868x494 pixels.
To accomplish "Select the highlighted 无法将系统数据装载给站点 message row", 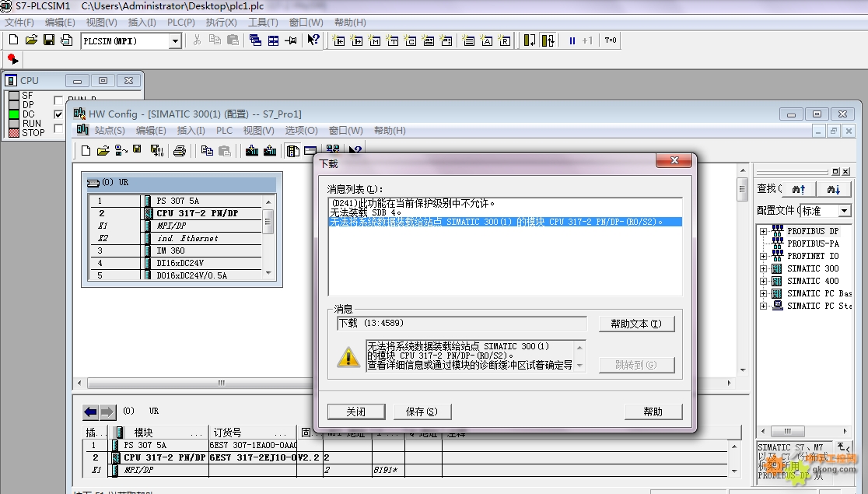I will (x=505, y=222).
